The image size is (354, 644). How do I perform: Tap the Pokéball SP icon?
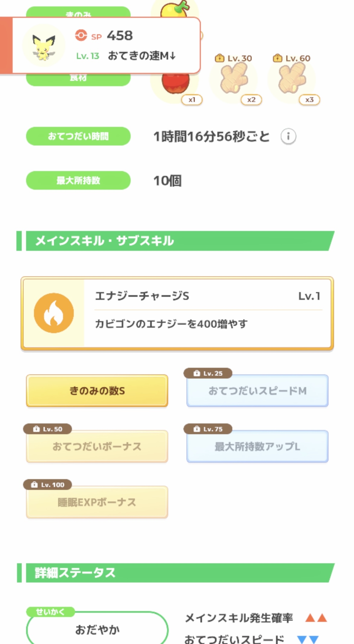click(81, 35)
